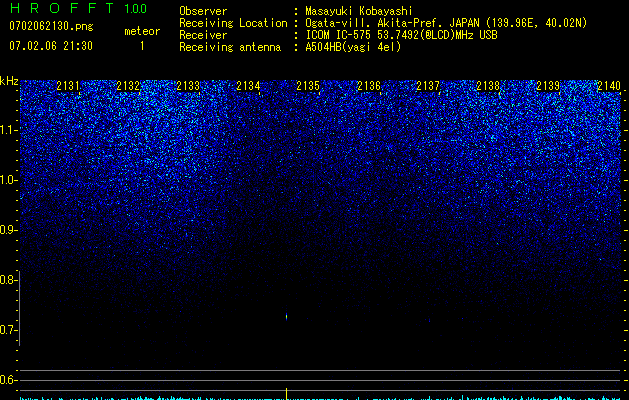
Task: Click the 0.7 kHz frequency tick label
Action: [8, 330]
